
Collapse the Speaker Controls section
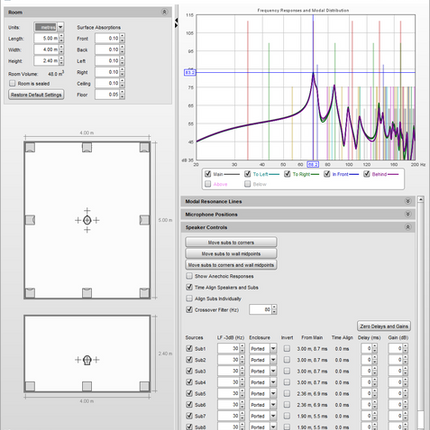click(x=408, y=227)
